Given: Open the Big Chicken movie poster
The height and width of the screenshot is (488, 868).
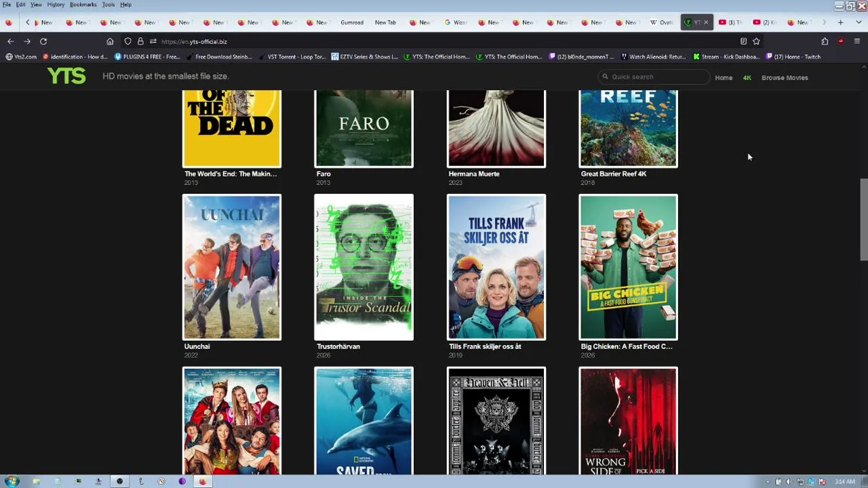Looking at the screenshot, I should [x=628, y=267].
